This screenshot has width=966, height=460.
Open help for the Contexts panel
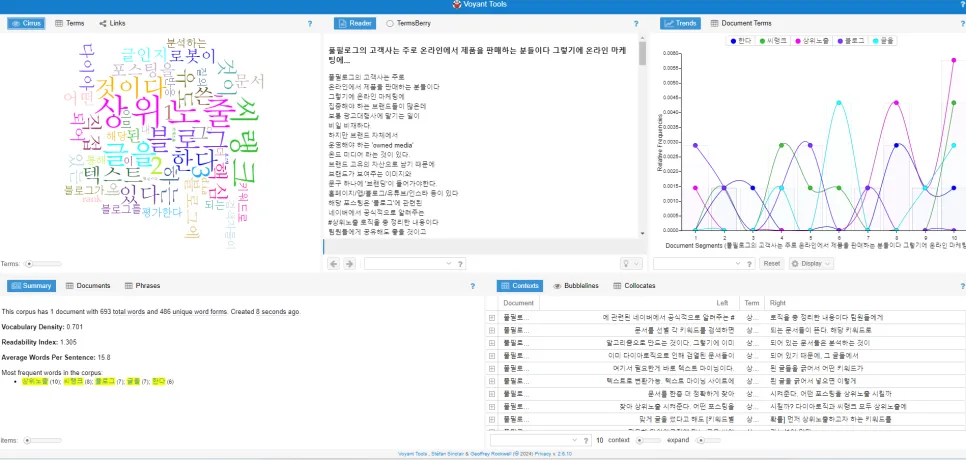coord(962,286)
